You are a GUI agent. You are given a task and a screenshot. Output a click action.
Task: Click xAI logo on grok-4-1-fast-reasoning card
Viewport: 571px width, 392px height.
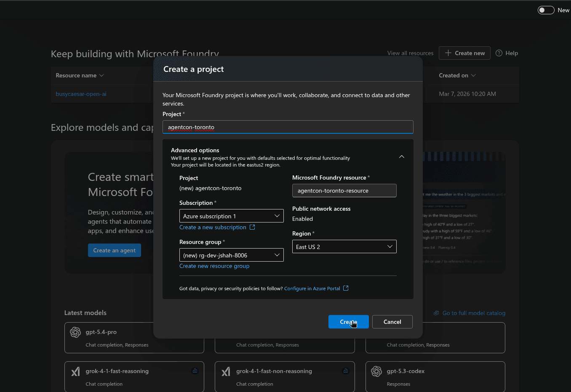click(75, 371)
